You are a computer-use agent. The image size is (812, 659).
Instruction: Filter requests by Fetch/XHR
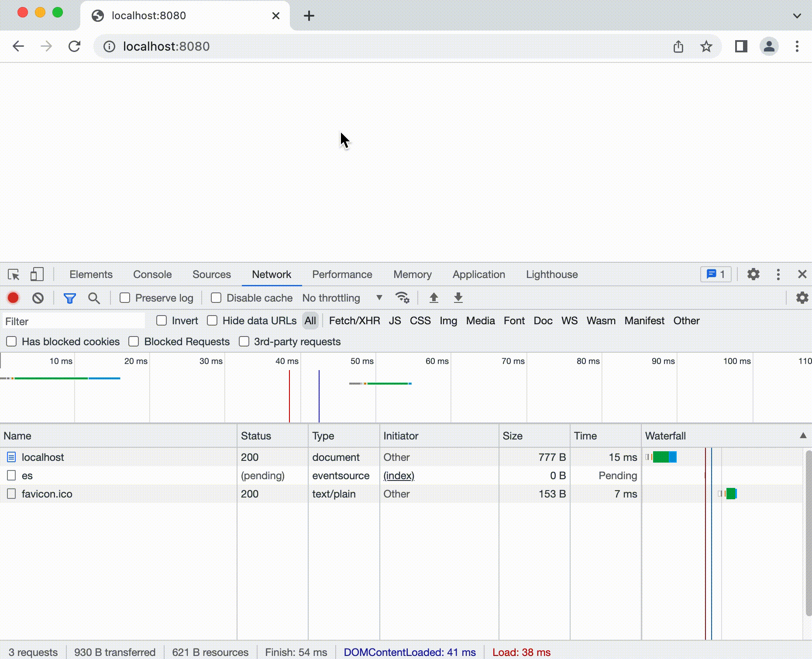(354, 321)
